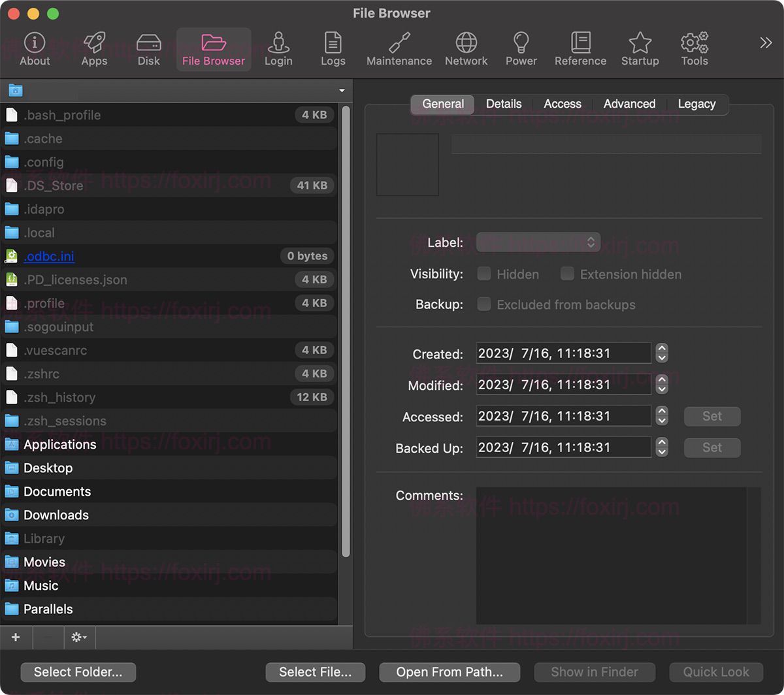Select the Power section icon

pos(521,49)
